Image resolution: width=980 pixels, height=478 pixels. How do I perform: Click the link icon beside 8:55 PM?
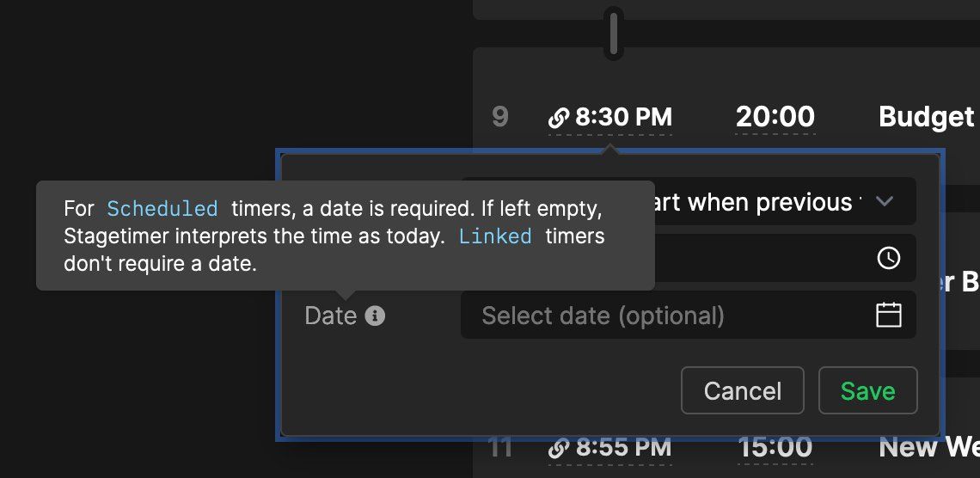pos(559,447)
